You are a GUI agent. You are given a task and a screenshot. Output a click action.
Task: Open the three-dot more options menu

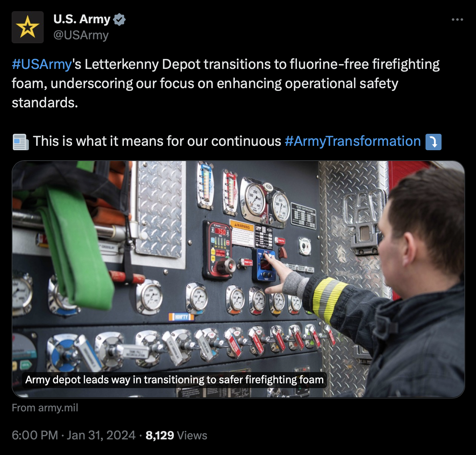[x=457, y=20]
